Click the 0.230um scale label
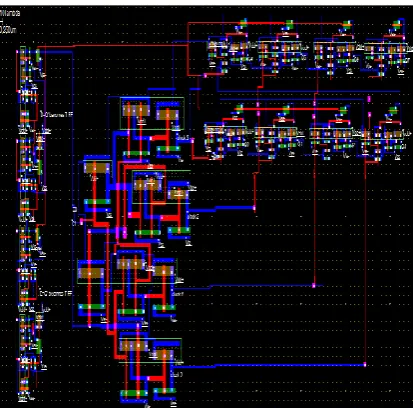 [8, 30]
